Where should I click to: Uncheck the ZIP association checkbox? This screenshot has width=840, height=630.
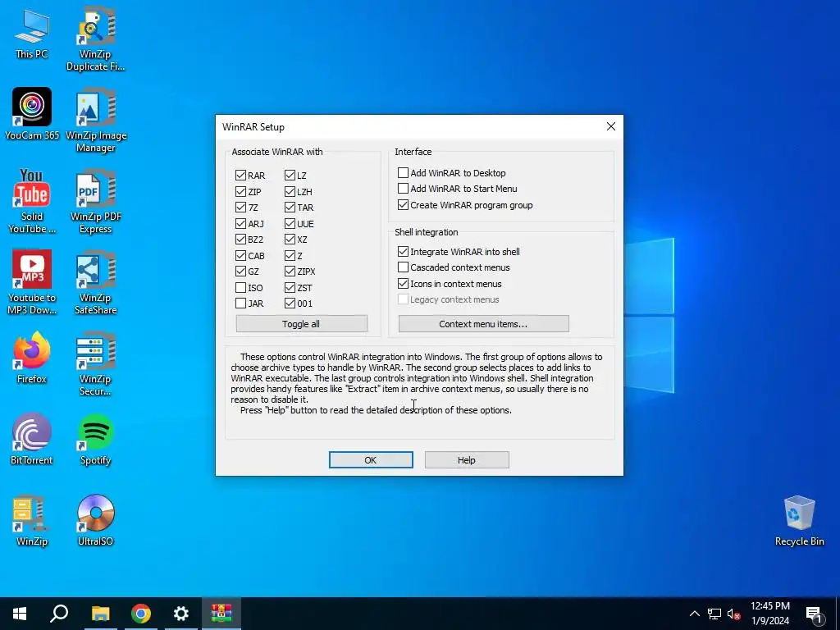coord(240,191)
